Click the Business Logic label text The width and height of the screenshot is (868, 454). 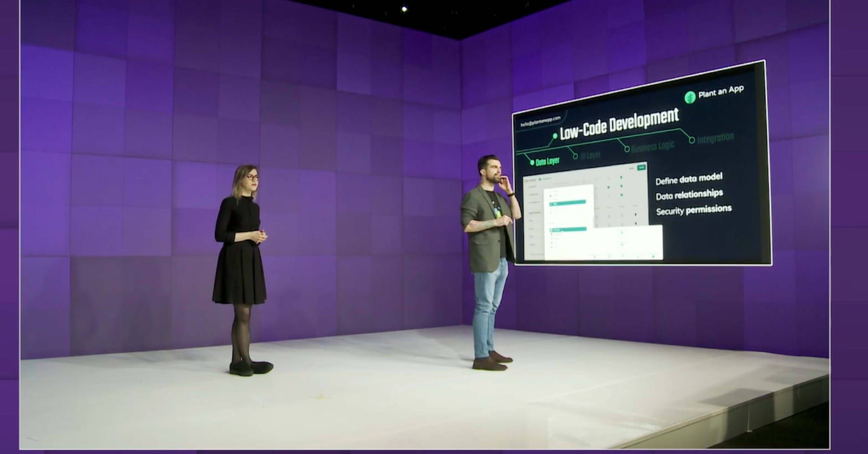(x=653, y=147)
